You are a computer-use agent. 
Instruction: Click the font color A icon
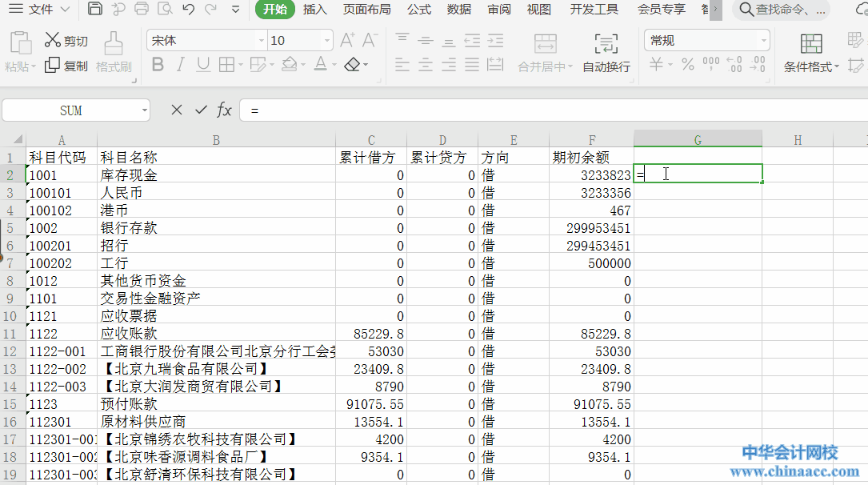[x=320, y=65]
